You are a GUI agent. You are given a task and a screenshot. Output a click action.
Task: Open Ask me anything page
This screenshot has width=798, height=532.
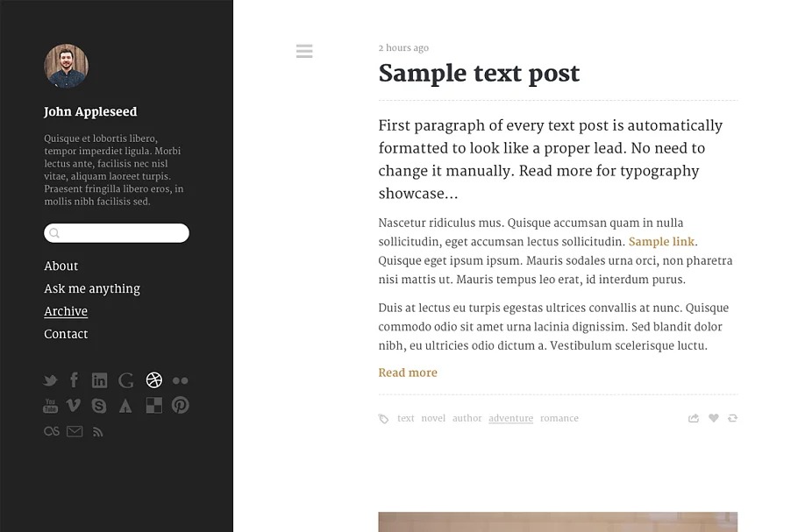click(x=92, y=288)
